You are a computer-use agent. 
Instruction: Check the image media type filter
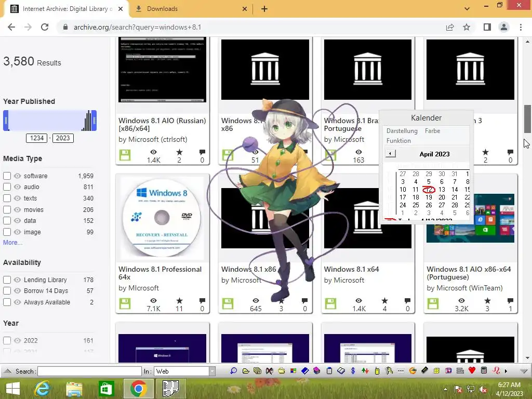7,232
